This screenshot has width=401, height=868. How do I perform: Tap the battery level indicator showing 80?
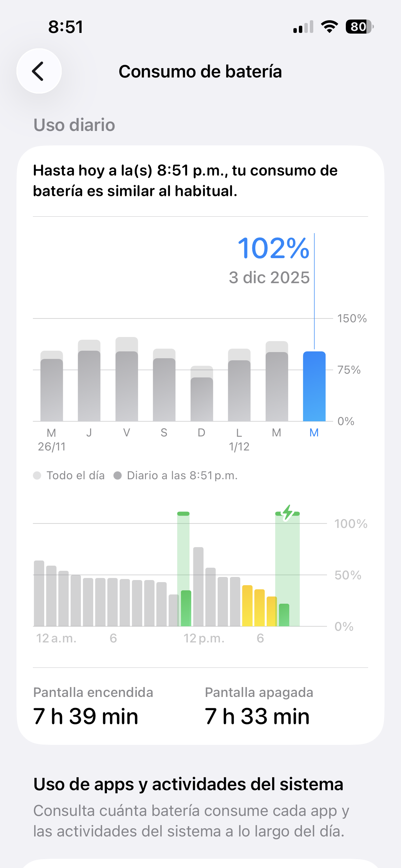click(359, 27)
